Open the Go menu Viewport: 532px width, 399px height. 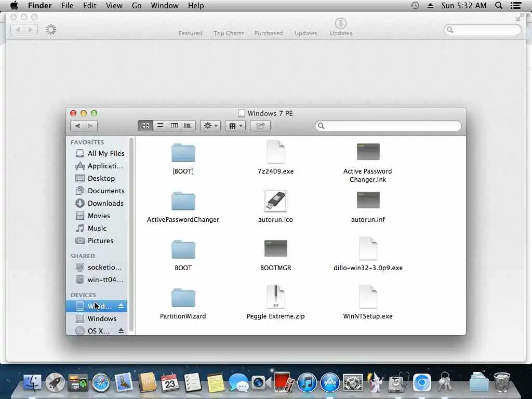[x=137, y=5]
